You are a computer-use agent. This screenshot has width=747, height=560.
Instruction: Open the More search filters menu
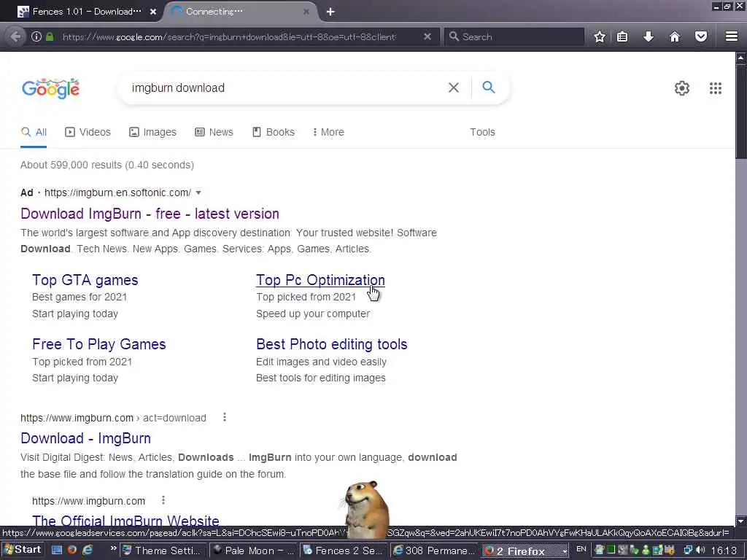[328, 132]
